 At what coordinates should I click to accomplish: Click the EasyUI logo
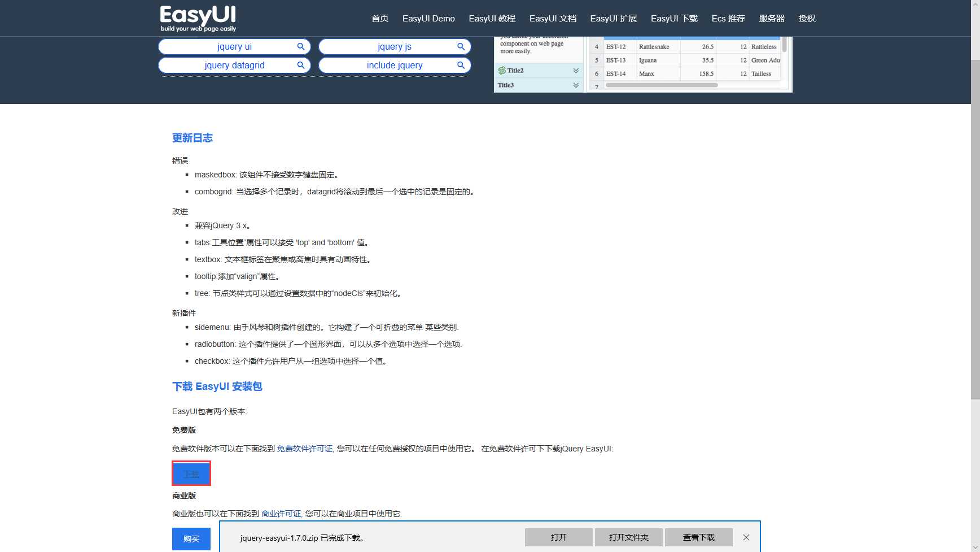pos(198,19)
